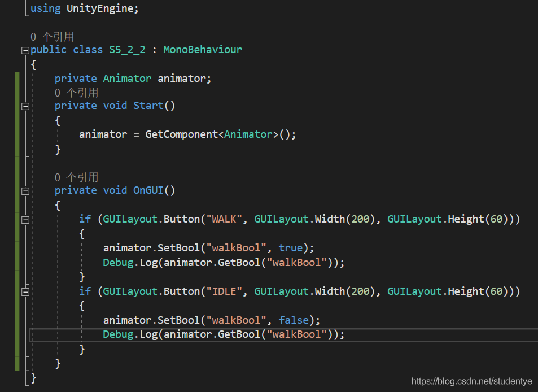
Task: Collapse the Start() method block
Action: [25, 106]
